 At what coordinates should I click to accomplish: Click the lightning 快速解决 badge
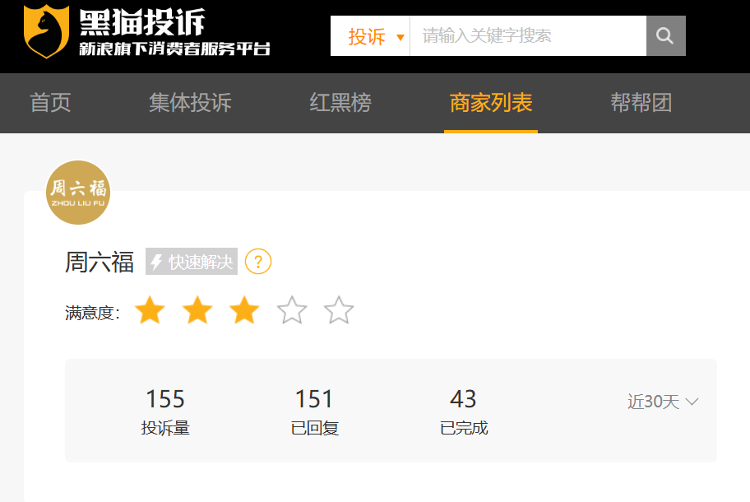tap(191, 262)
